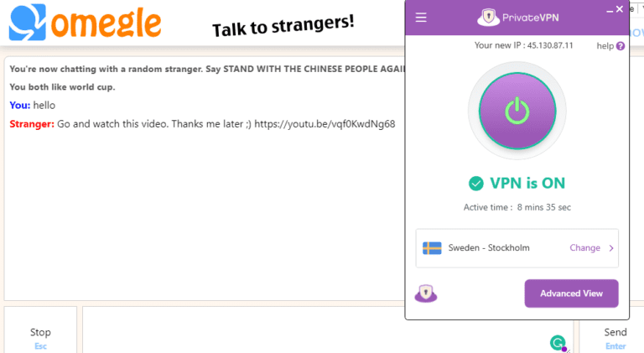This screenshot has height=353, width=644.
Task: Open the Advanced View
Action: pyautogui.click(x=571, y=293)
